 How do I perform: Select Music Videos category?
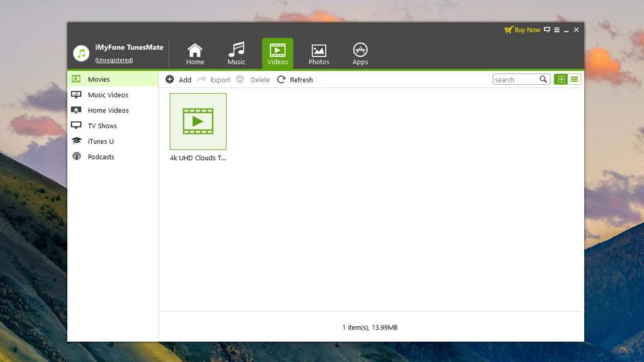[113, 95]
